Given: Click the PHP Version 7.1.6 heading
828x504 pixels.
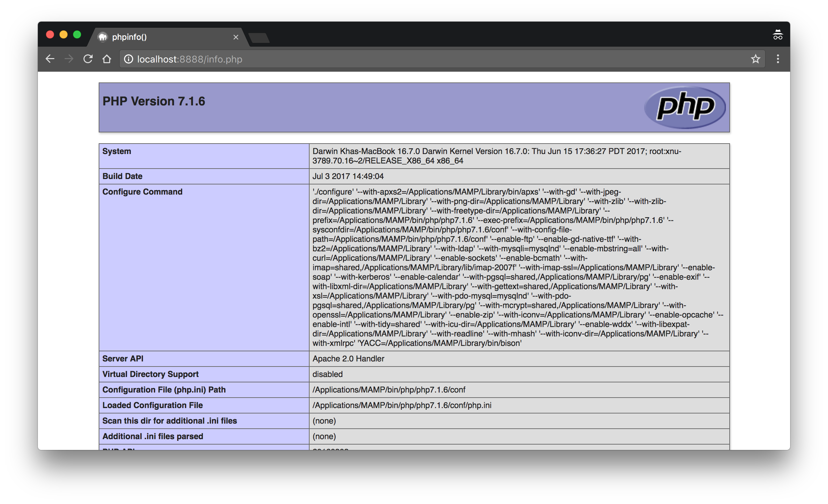Looking at the screenshot, I should tap(154, 101).
